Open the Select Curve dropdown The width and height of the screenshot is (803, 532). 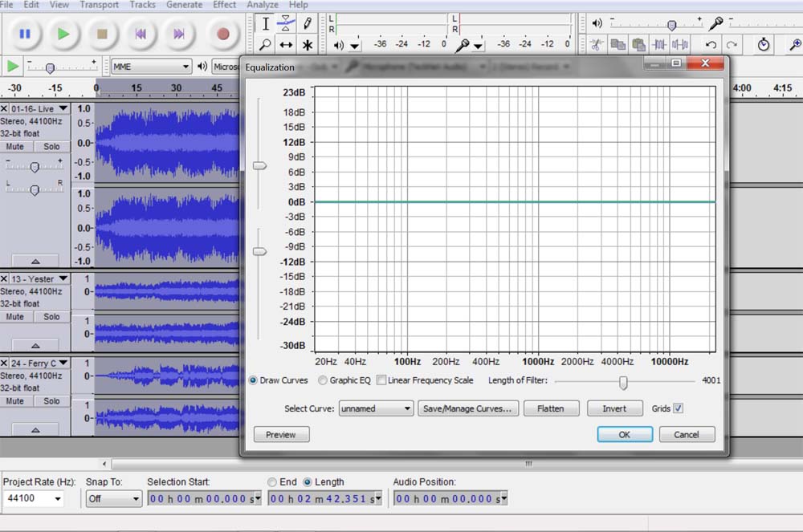(x=376, y=408)
